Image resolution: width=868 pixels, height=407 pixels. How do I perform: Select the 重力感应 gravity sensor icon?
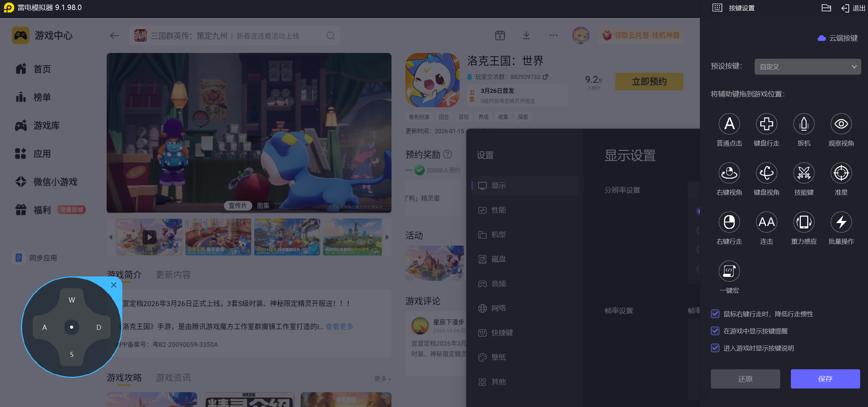coord(804,222)
